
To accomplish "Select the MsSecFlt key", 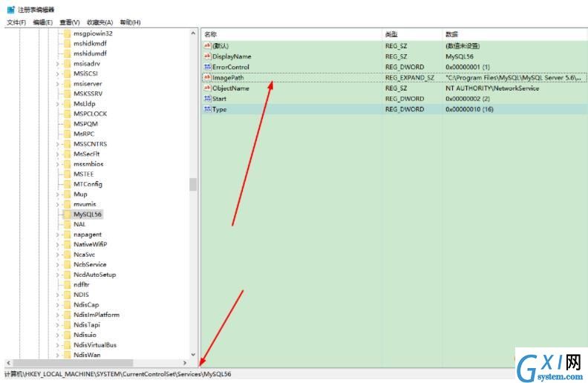I will pos(87,154).
